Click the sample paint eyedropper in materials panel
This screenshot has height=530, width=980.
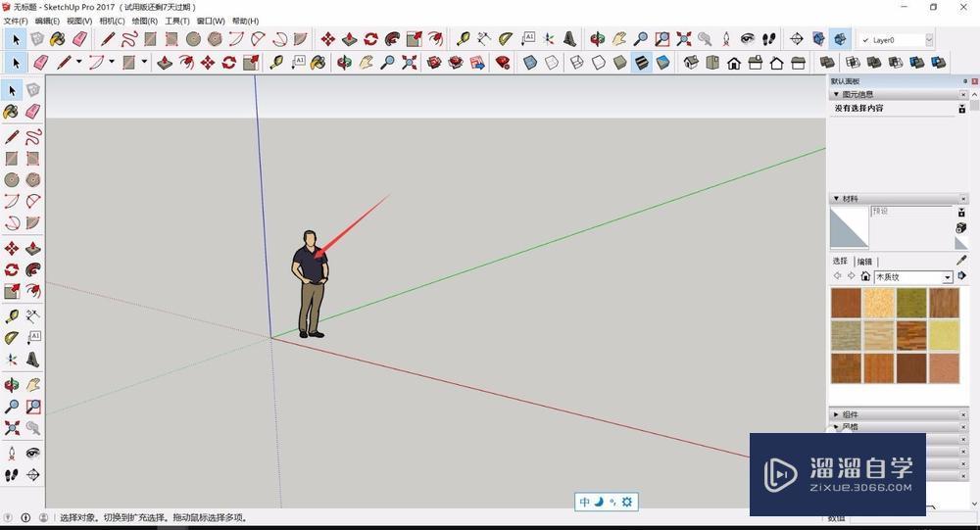(961, 261)
